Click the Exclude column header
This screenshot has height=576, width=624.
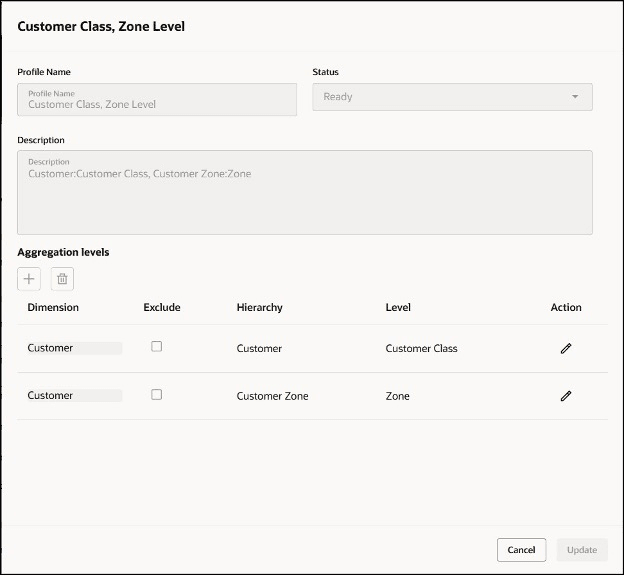click(x=162, y=307)
